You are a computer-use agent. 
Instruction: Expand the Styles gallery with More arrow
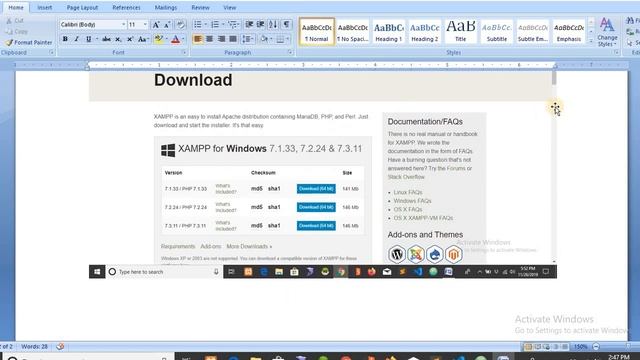pos(591,41)
